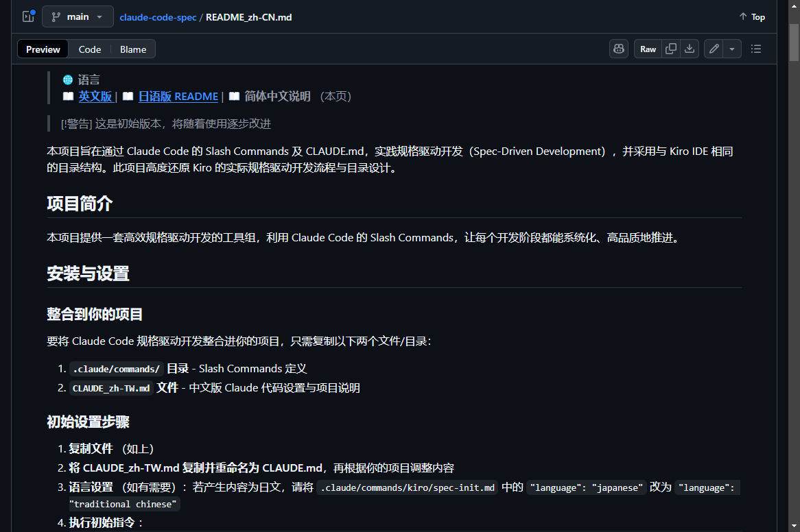Click the .claude/commands/kiro/spec-init.md code path
The width and height of the screenshot is (800, 532).
(x=408, y=487)
